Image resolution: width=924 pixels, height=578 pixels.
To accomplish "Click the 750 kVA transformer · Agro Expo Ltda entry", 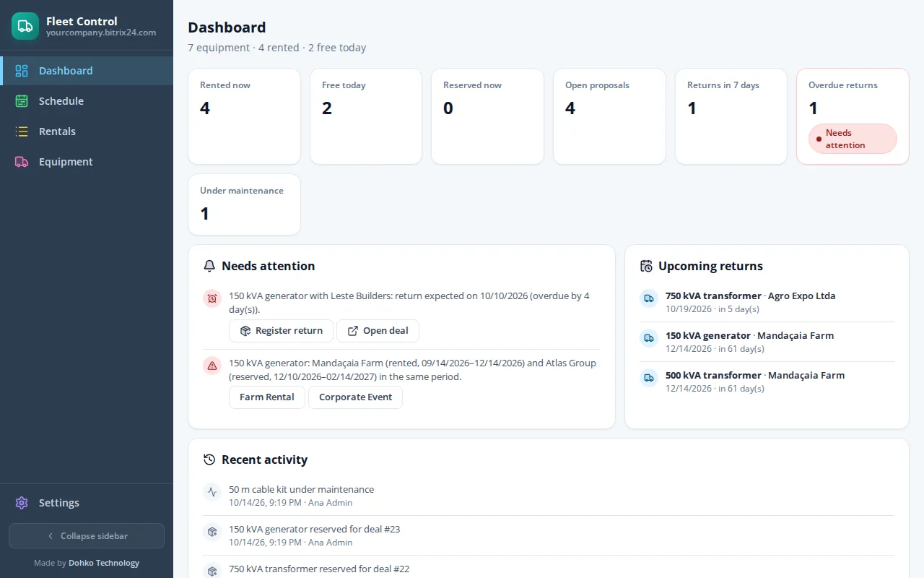I will click(767, 302).
